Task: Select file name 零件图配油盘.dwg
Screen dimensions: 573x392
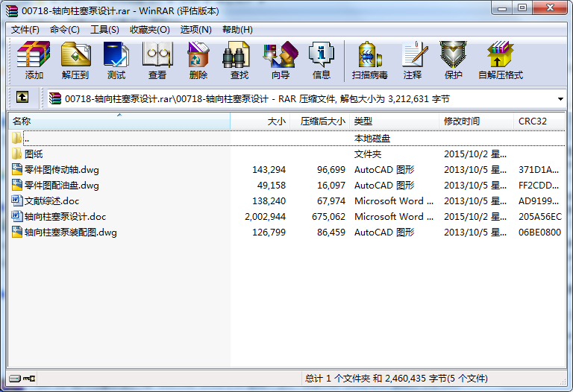Action: pos(62,186)
